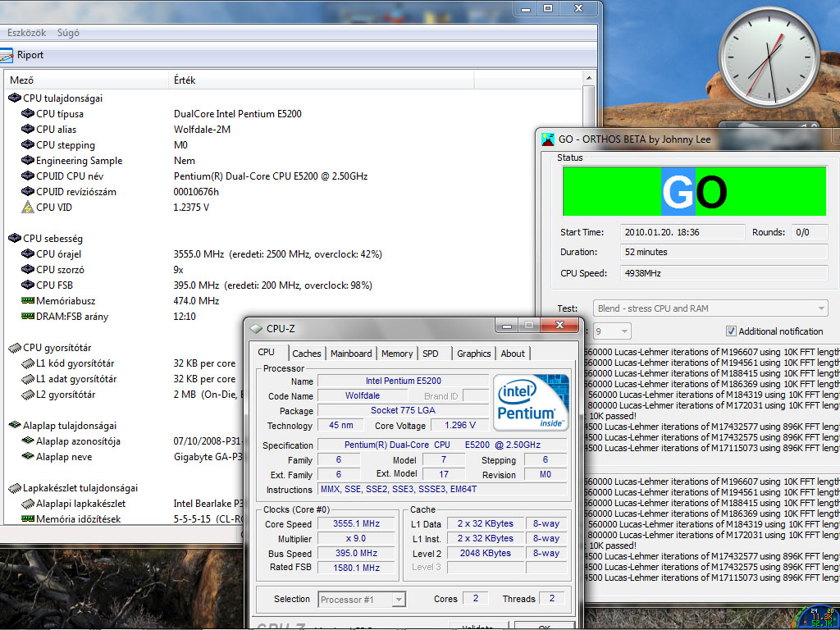This screenshot has height=630, width=840.
Task: Click the Duration field showing 52 minutes
Action: click(724, 252)
